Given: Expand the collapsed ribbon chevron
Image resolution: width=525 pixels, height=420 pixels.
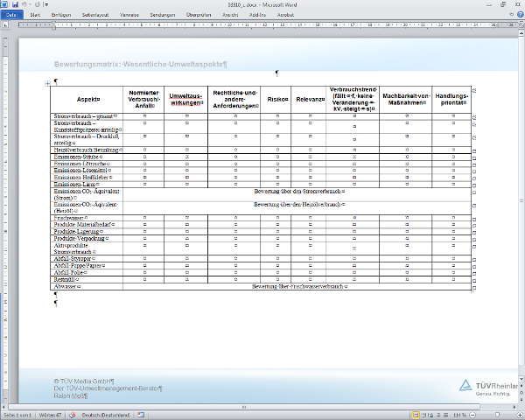Looking at the screenshot, I should click(510, 16).
